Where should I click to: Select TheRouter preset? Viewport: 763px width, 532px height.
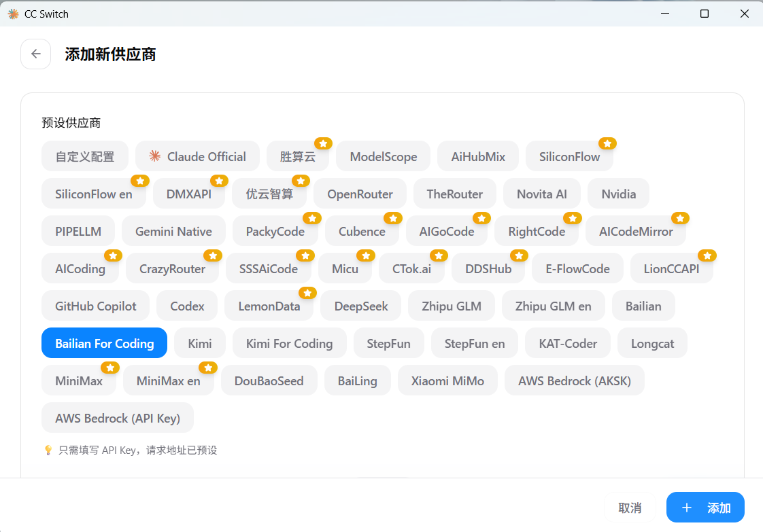pyautogui.click(x=454, y=194)
